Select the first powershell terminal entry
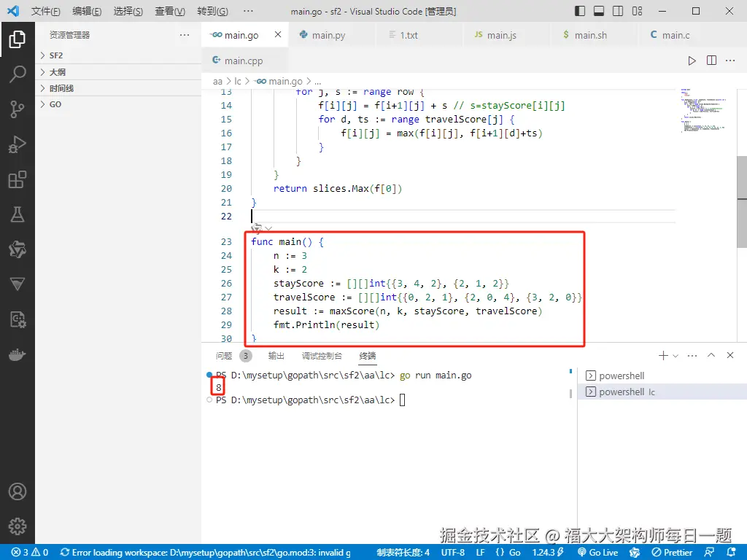This screenshot has width=747, height=560. coord(662,376)
